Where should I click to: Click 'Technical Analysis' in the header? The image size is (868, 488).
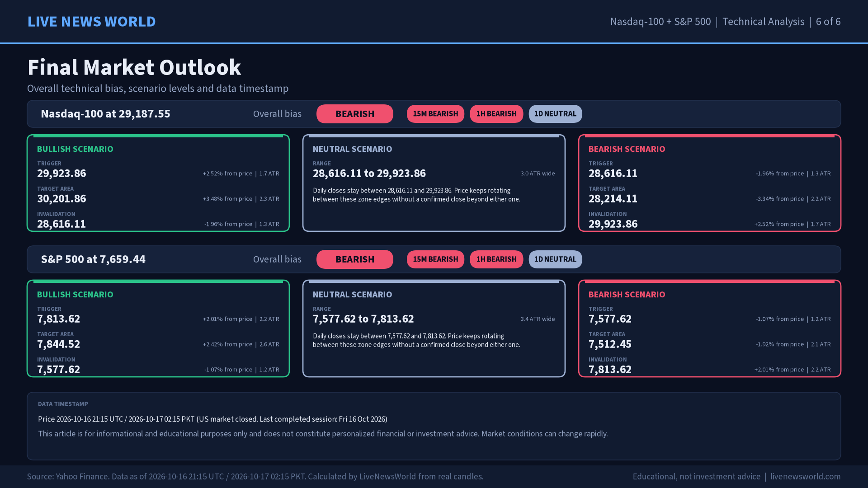point(763,22)
